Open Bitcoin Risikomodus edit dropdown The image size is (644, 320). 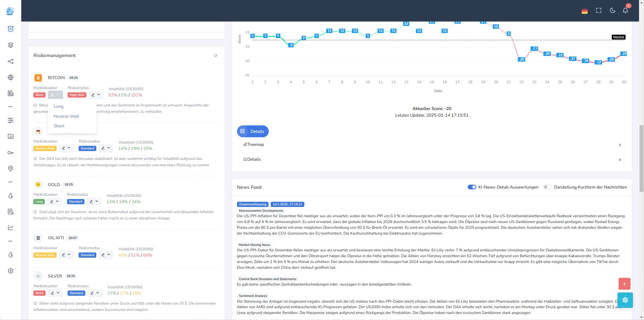pyautogui.click(x=96, y=95)
